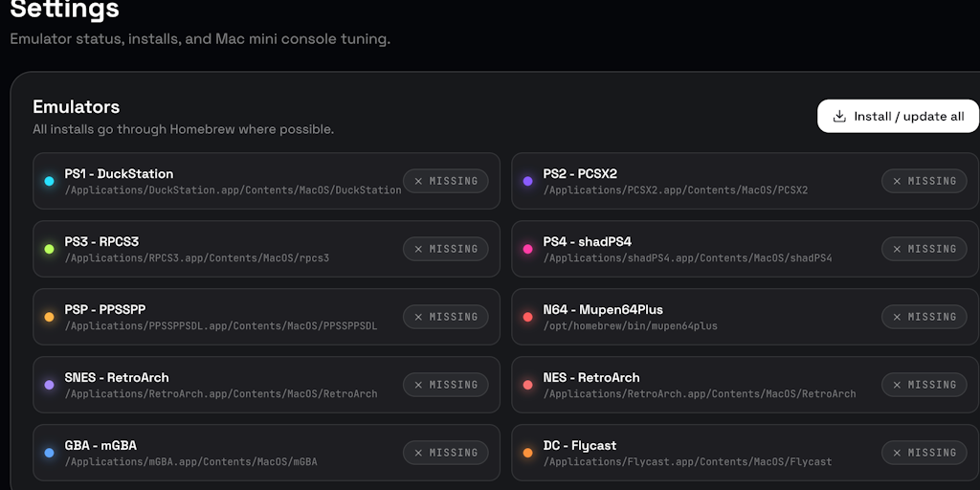The image size is (980, 490).
Task: Click the coral dot beside NES - RetroArch
Action: (527, 385)
